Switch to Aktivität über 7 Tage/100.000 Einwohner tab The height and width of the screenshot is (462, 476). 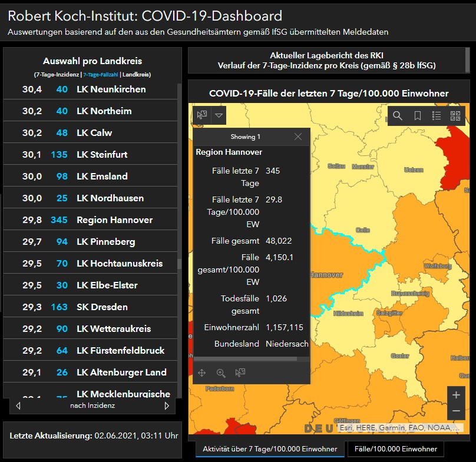[270, 449]
